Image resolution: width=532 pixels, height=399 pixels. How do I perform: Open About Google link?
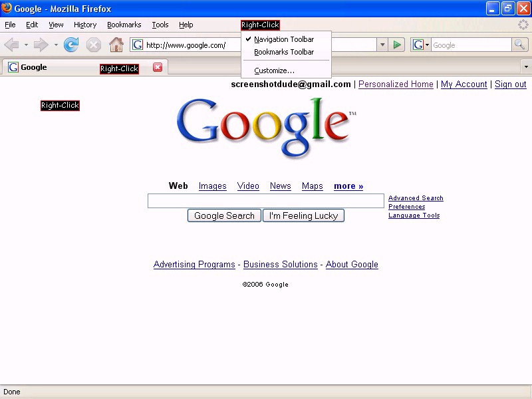pos(352,264)
